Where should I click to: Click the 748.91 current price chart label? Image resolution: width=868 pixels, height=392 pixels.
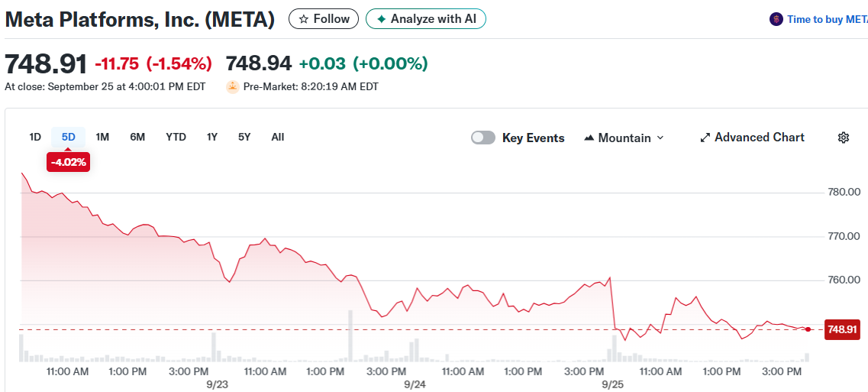(x=842, y=329)
